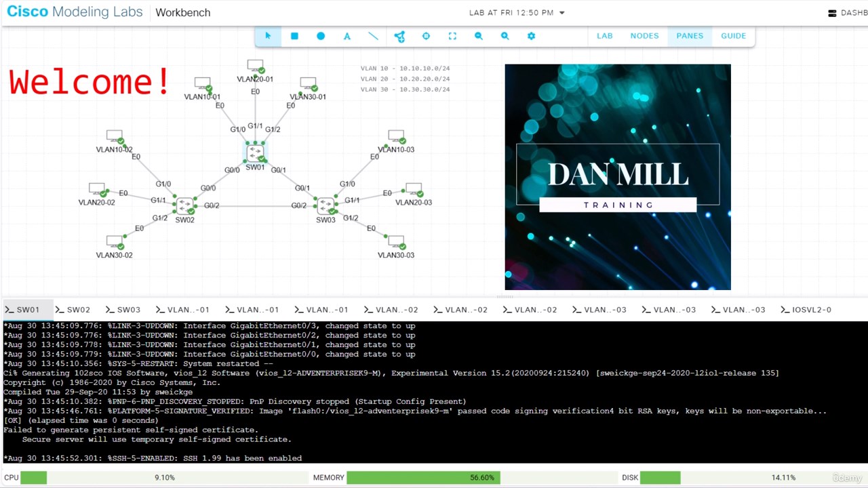Click the Workbench title text
Viewport: 868px width, 488px height.
(183, 13)
